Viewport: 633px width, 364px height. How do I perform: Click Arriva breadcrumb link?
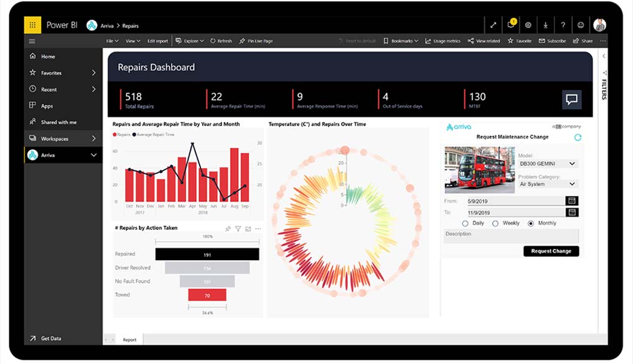pyautogui.click(x=107, y=26)
